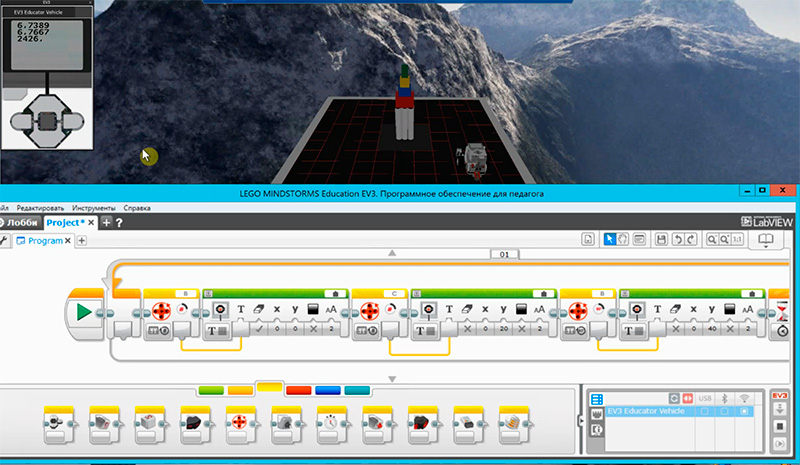This screenshot has width=800, height=465.
Task: Add a new program with plus button
Action: (82, 241)
